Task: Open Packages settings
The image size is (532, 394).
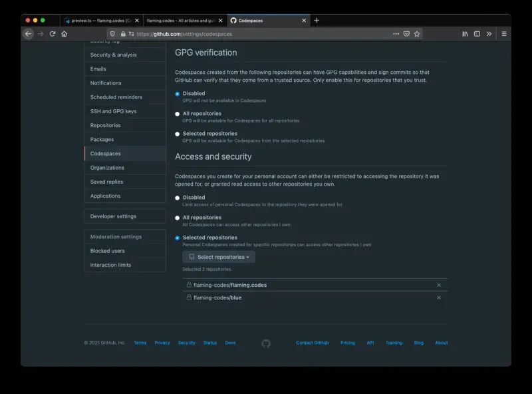Action: click(x=125, y=140)
